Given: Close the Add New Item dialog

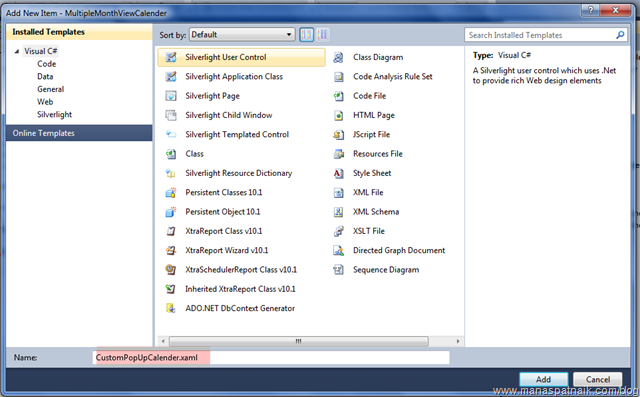Looking at the screenshot, I should [616, 10].
